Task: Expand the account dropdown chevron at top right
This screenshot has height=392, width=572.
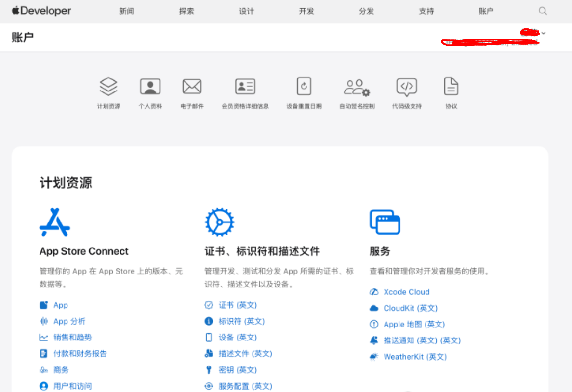Action: 544,33
